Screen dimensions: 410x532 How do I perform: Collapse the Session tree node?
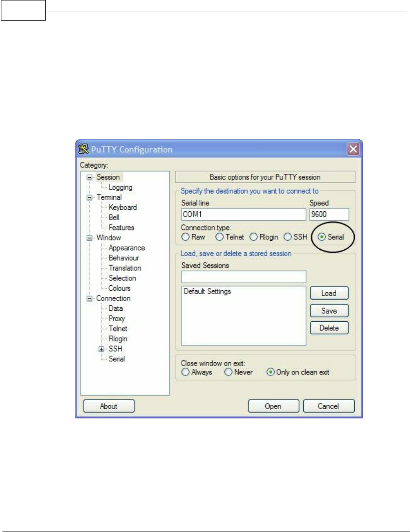tap(89, 178)
